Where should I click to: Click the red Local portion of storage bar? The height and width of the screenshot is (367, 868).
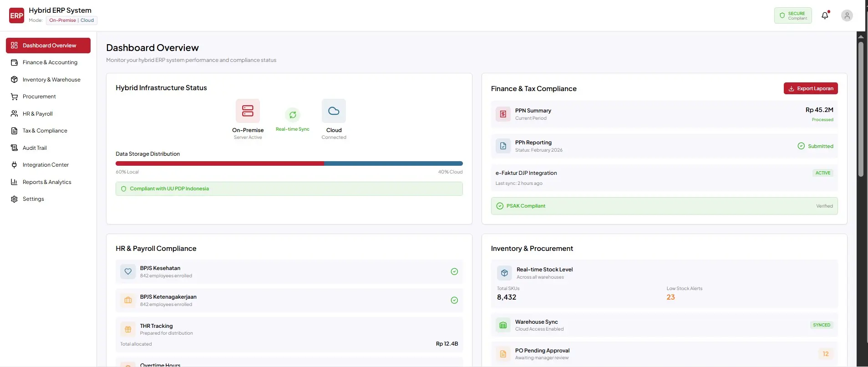pyautogui.click(x=220, y=163)
